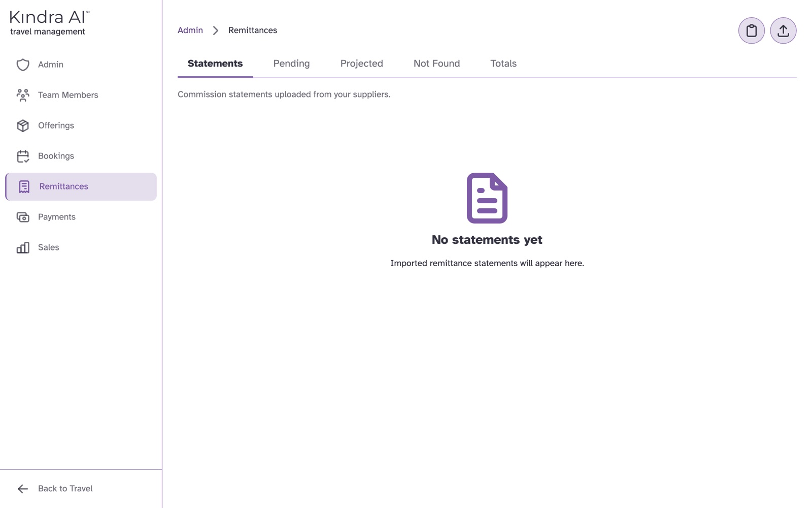Click the 'No statements yet' heading
This screenshot has height=508, width=812.
coord(487,240)
